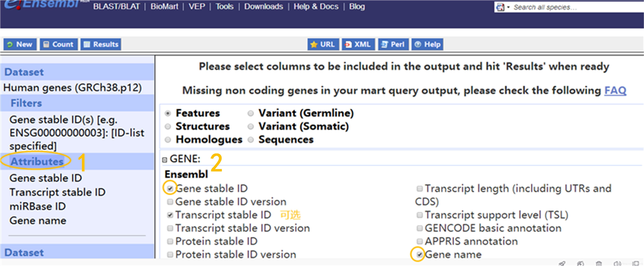Uncheck the Gene stable ID checkbox
The width and height of the screenshot is (644, 266).
[x=170, y=189]
